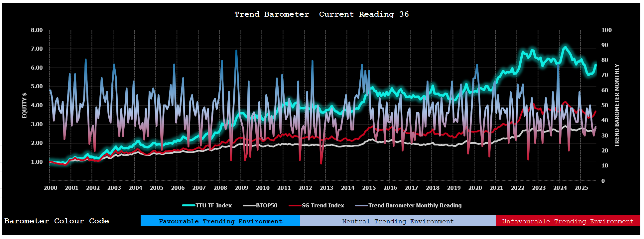Select the chart title Trend Barometer
This screenshot has width=644, height=239.
(272, 14)
